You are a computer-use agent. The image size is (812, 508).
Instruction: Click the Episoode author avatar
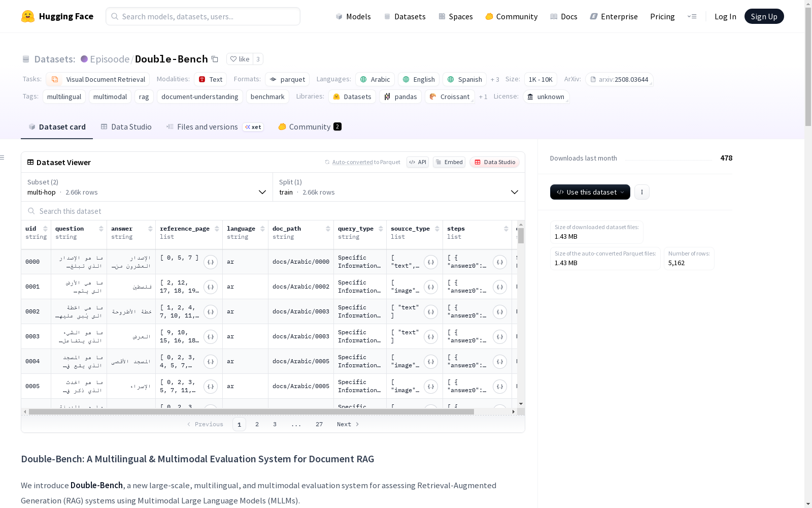pos(84,59)
